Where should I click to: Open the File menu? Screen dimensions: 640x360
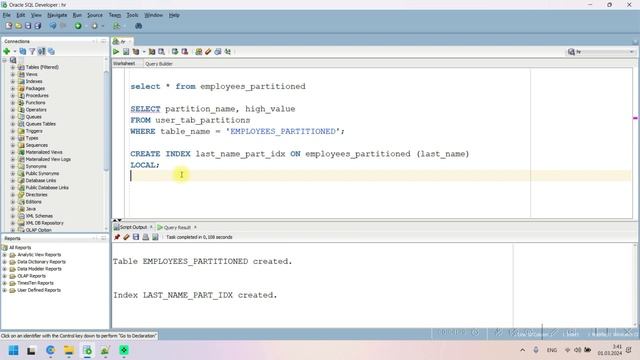(7, 15)
